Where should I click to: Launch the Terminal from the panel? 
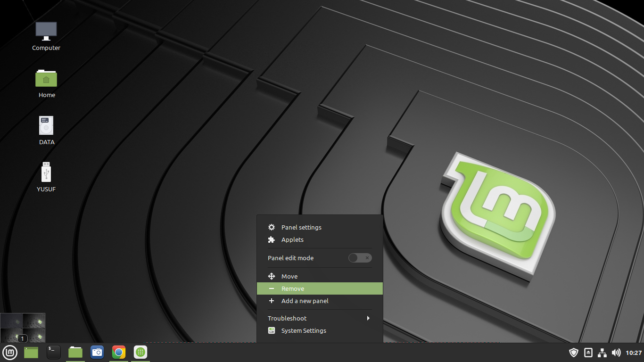(53, 352)
